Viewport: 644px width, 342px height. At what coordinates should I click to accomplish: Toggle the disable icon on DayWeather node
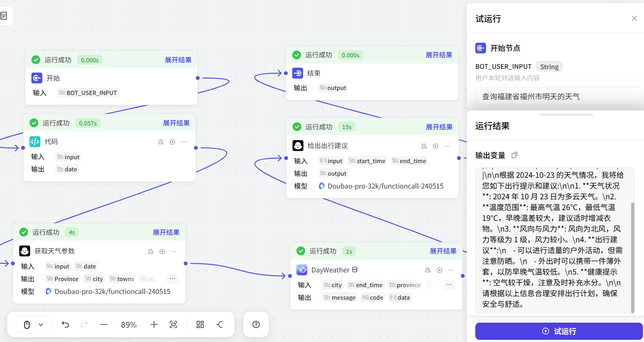[x=428, y=270]
